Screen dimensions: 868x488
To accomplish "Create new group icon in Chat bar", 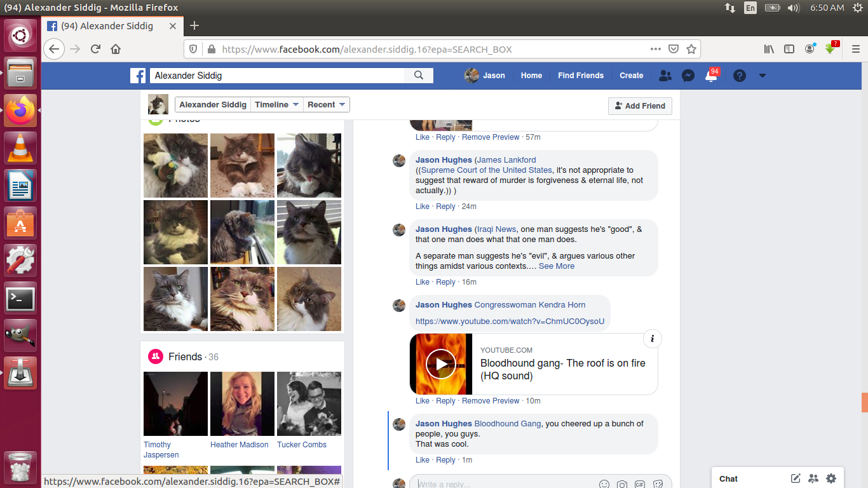I will (813, 478).
